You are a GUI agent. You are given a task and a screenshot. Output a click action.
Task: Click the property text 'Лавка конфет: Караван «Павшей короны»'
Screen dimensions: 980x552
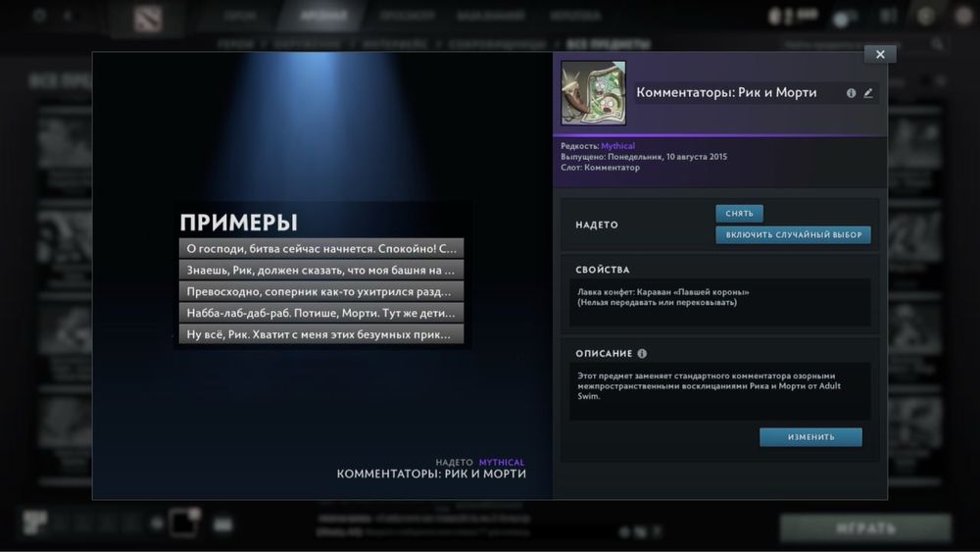coord(663,292)
